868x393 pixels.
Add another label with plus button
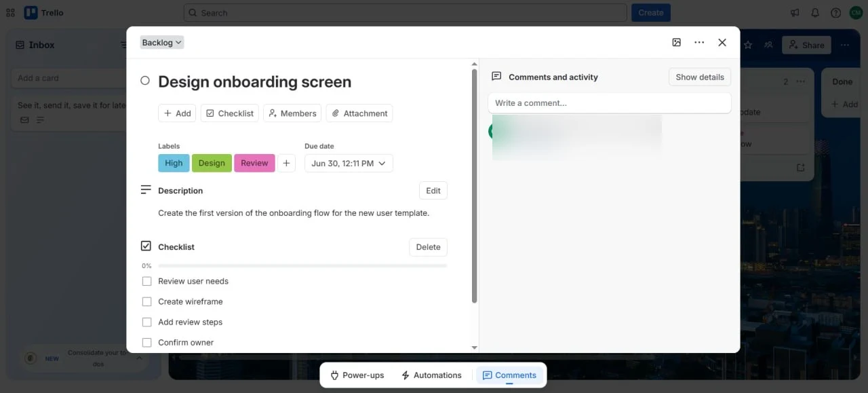click(286, 163)
